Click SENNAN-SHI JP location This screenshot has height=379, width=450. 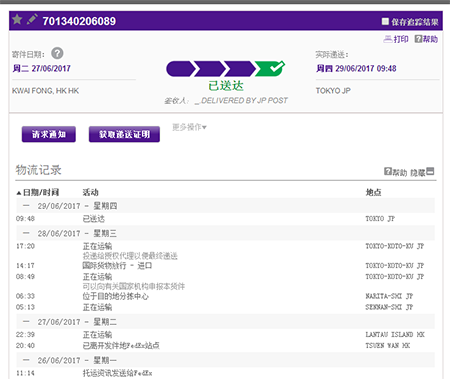coord(389,307)
